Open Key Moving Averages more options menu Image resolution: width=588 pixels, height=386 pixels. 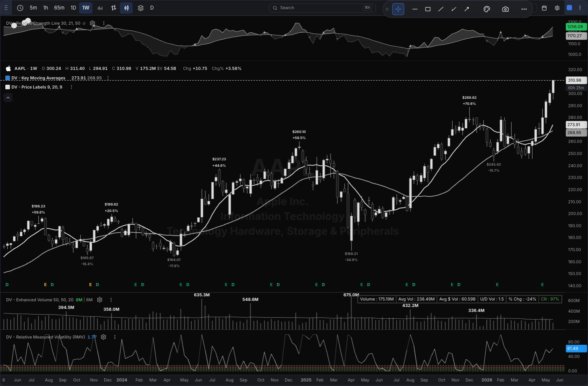click(x=108, y=78)
